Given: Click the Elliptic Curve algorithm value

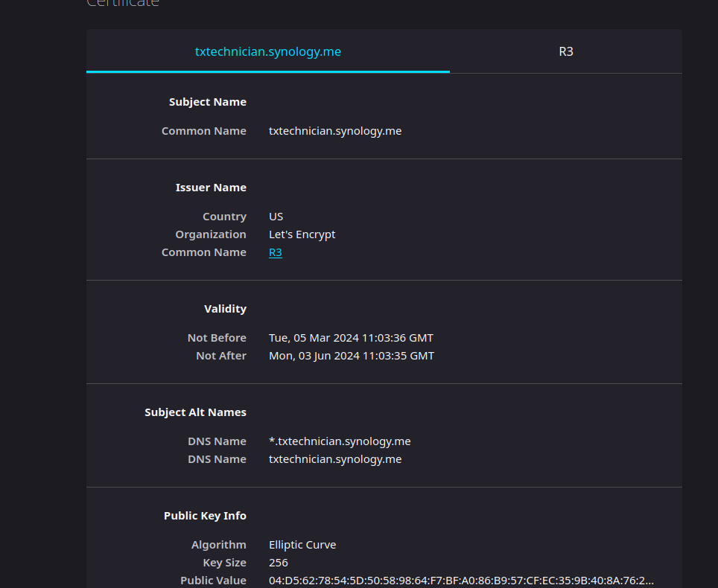Looking at the screenshot, I should click(x=302, y=545).
